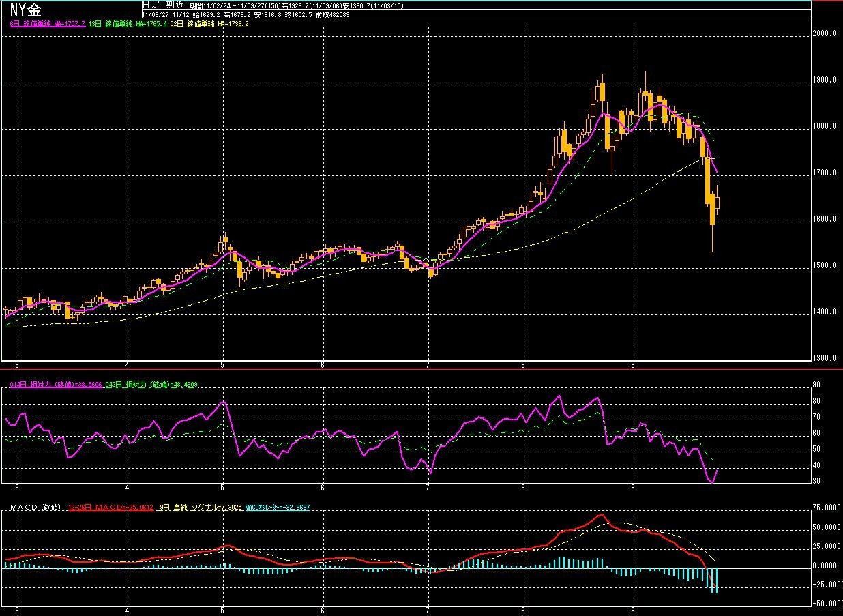Click the 1500.0 price axis label
The height and width of the screenshot is (616, 843).
[825, 265]
